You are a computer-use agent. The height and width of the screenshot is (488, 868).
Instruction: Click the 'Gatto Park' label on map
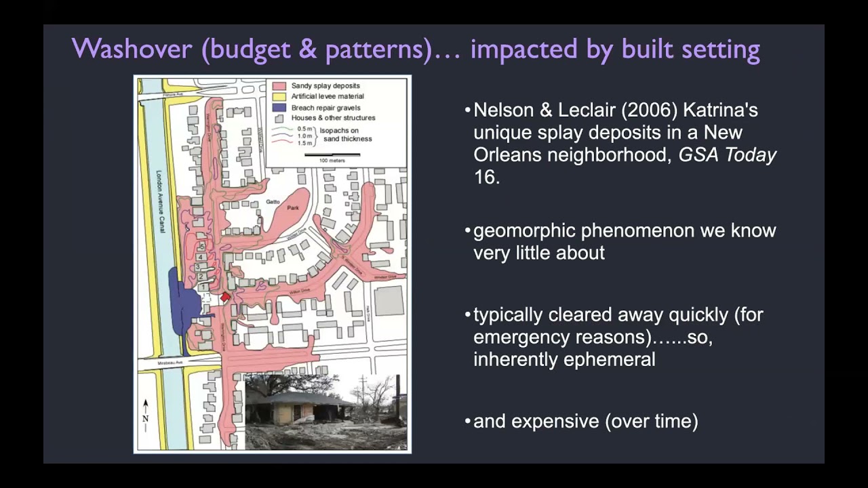point(283,205)
